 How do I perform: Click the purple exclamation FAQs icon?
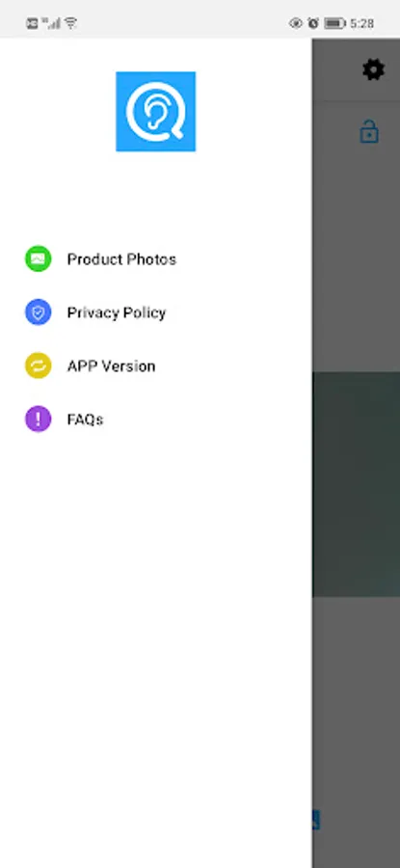tap(39, 420)
